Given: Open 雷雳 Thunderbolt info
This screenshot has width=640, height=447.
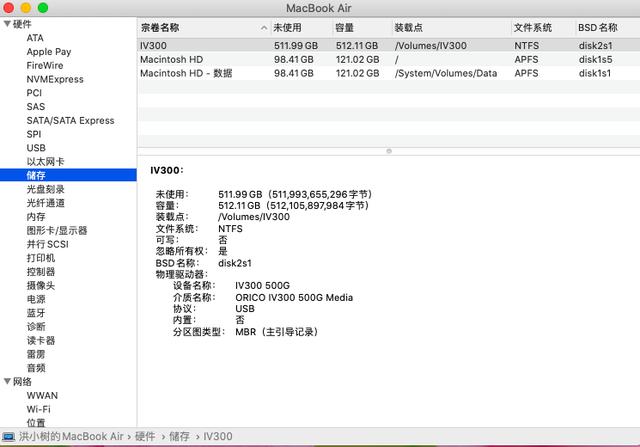Looking at the screenshot, I should tap(36, 354).
